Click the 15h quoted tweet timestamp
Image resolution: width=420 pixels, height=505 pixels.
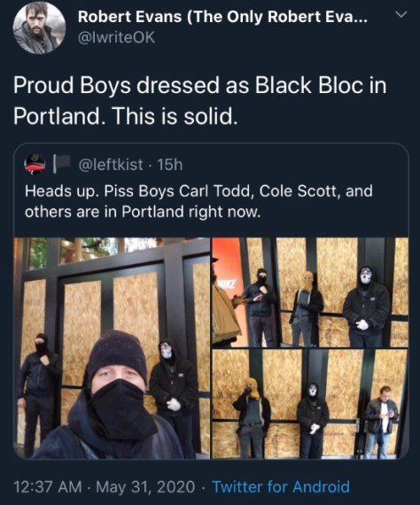pyautogui.click(x=169, y=165)
